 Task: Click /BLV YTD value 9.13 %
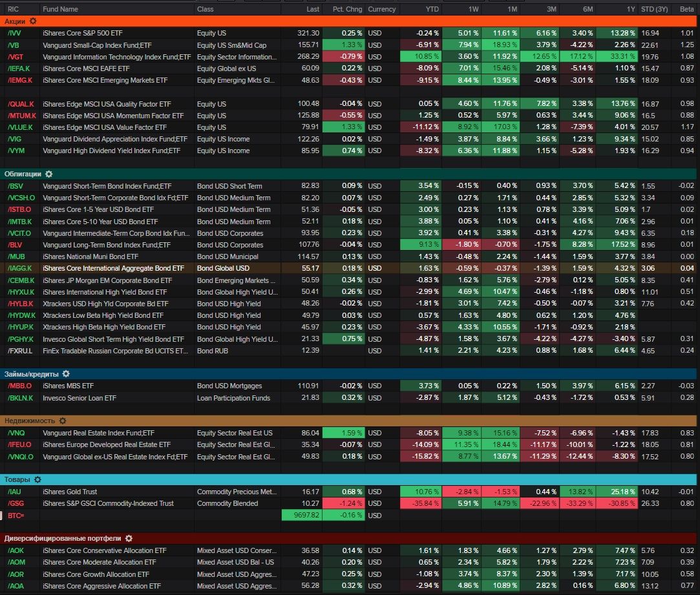(421, 245)
